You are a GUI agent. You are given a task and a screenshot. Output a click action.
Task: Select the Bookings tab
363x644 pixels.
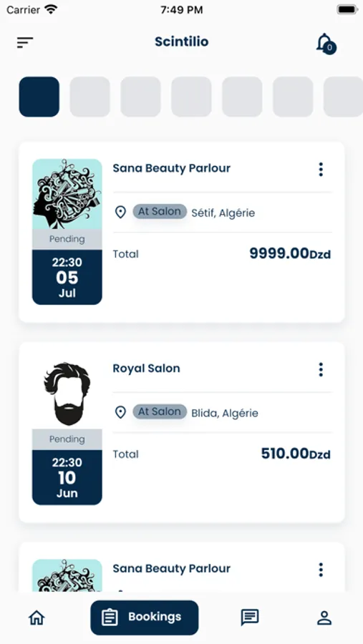145,618
